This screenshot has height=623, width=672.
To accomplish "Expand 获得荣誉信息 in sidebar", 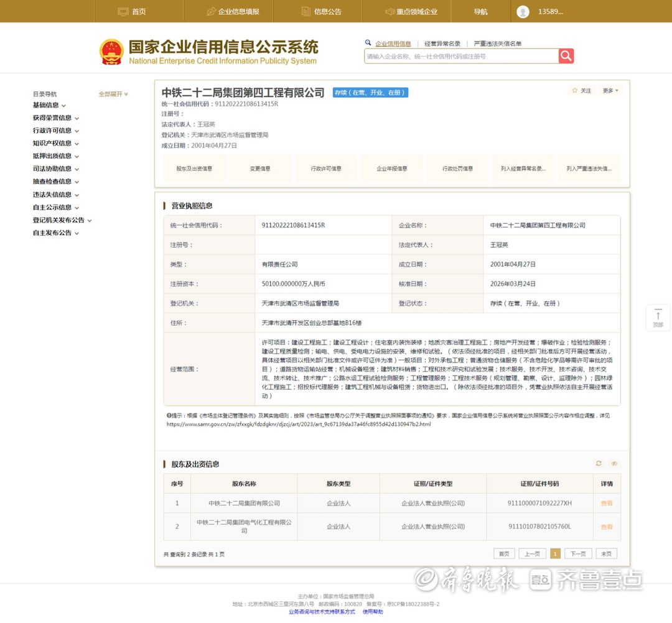I will point(56,118).
